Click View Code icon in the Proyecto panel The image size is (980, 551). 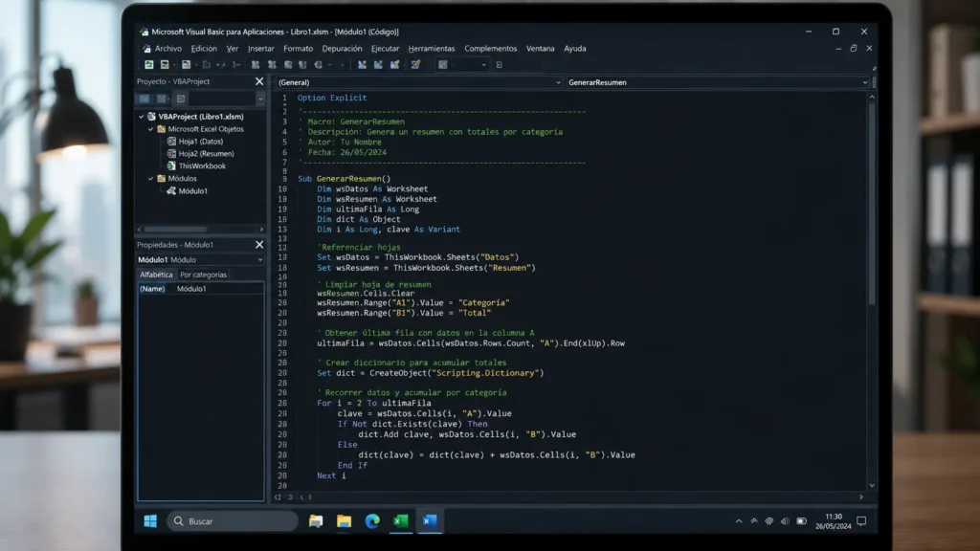[145, 99]
